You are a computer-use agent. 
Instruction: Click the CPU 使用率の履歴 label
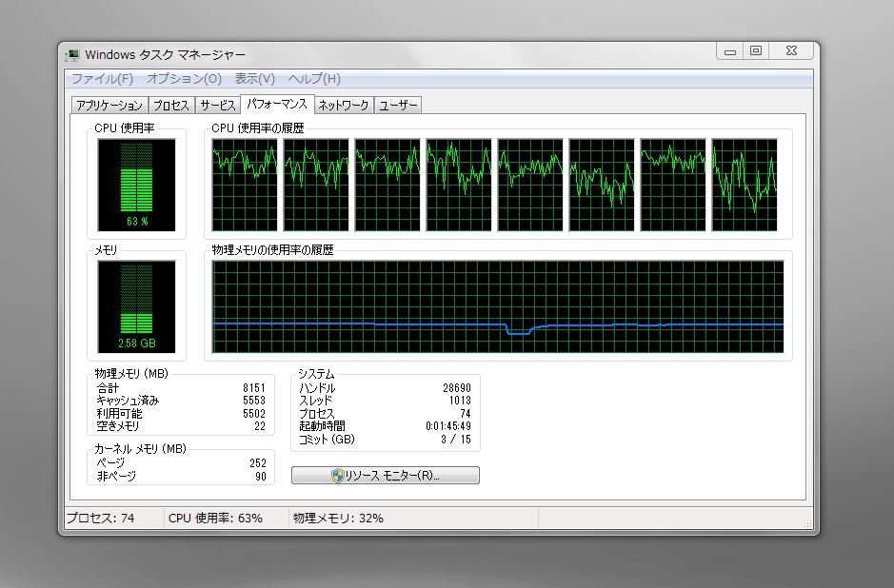click(258, 128)
